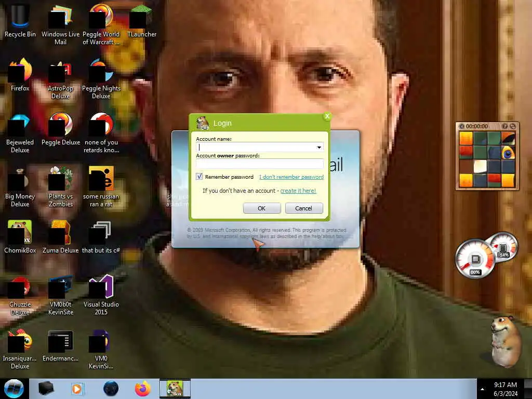Switch to Firefox in the taskbar
532x399 pixels.
[x=143, y=389]
